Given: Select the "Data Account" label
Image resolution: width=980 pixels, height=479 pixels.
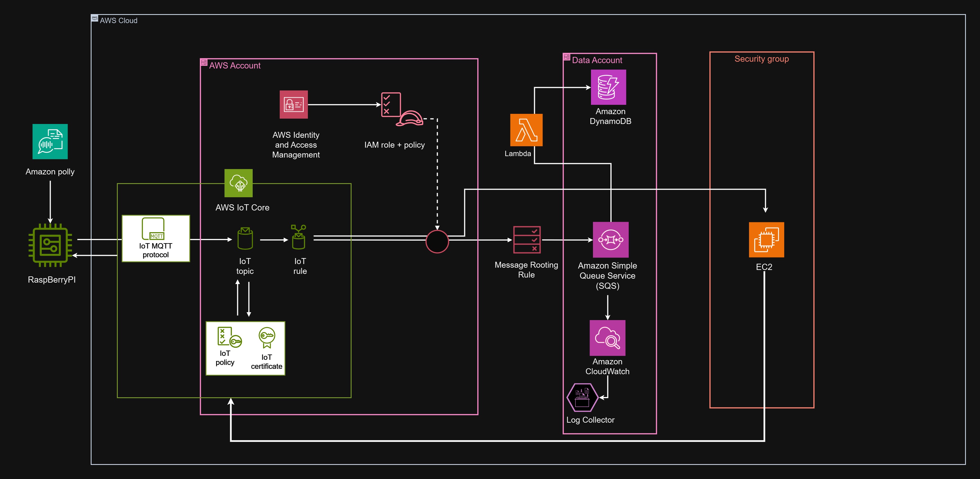Looking at the screenshot, I should [x=597, y=60].
